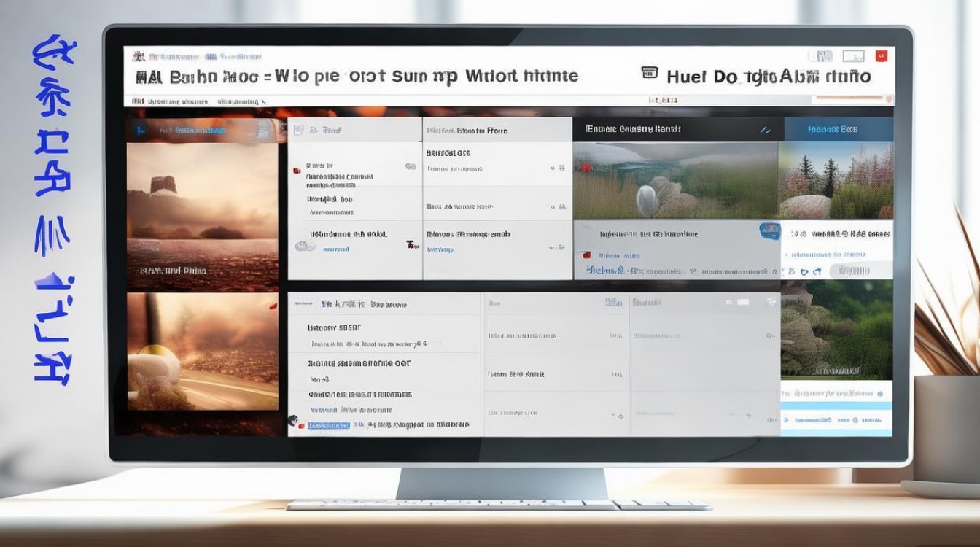Click the blue rounded image badge icon
Screen dimensions: 980x547
769,231
